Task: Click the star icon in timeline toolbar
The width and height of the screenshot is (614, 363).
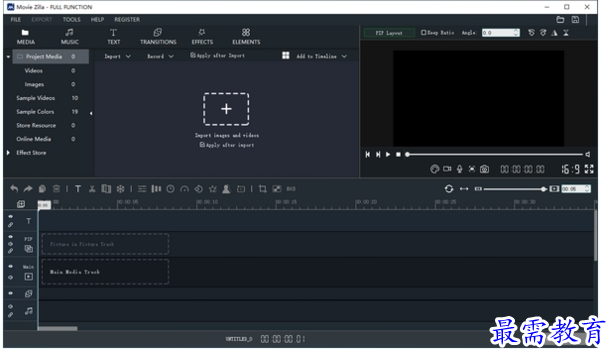Action: pos(213,189)
